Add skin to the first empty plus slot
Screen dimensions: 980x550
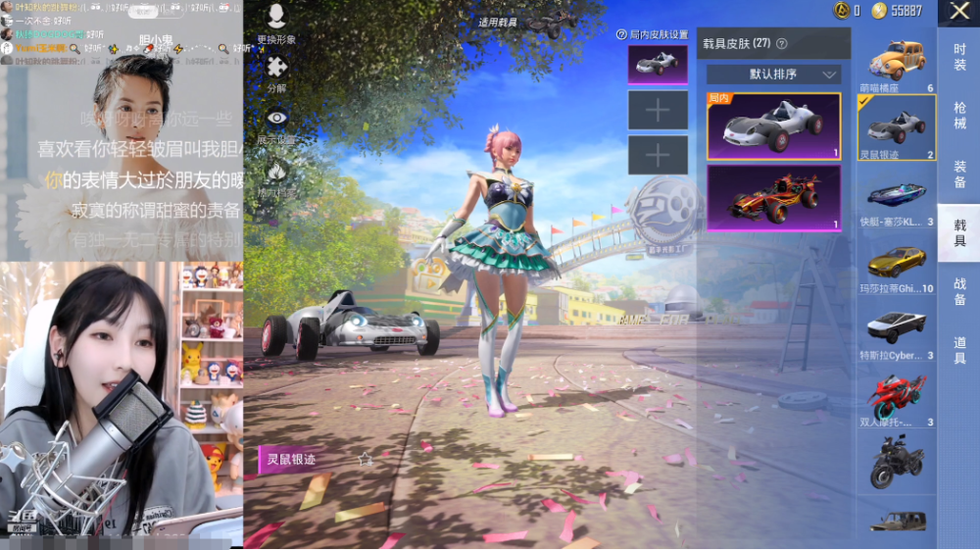coord(658,110)
